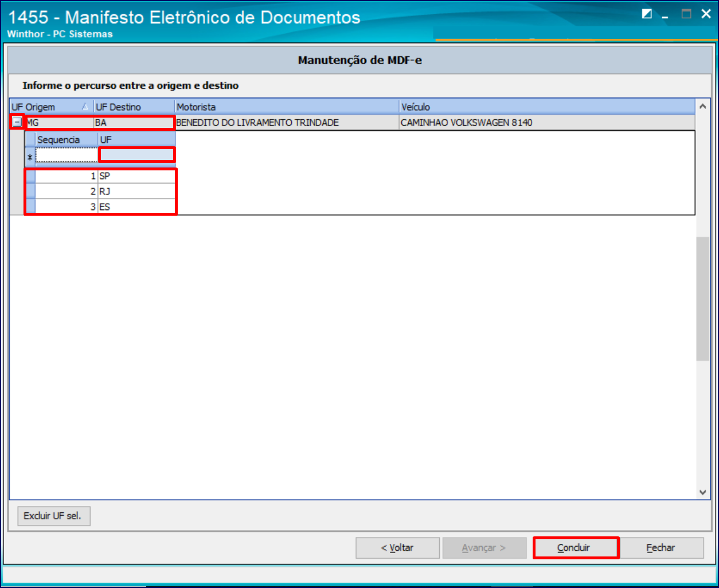Click the sequence 1 cell
Viewport: 719px width, 588px height.
point(67,176)
